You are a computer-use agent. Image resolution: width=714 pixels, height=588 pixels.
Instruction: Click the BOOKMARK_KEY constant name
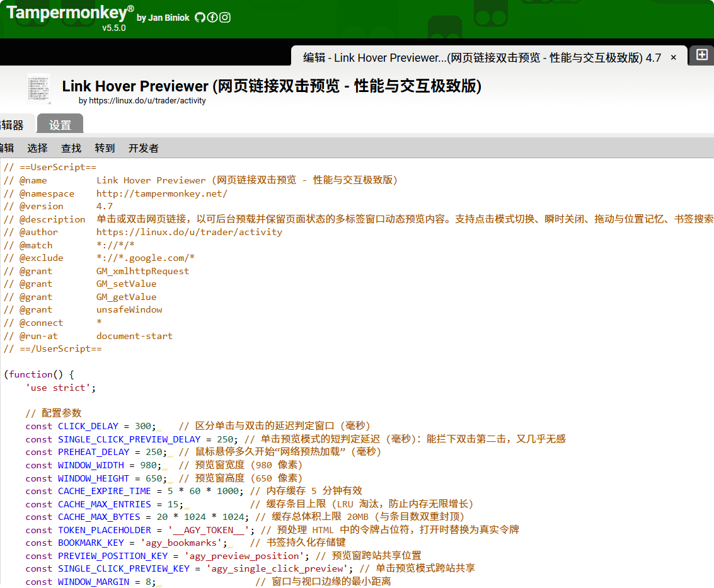(91, 543)
